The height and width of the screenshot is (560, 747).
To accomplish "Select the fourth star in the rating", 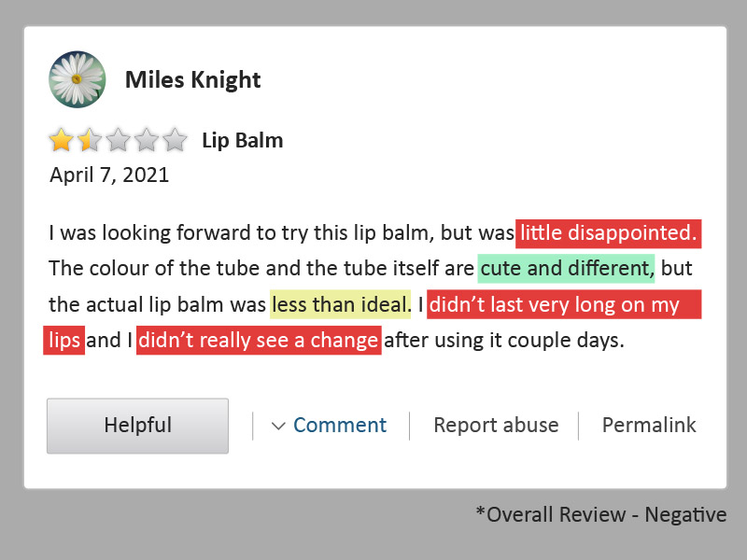I will 148,138.
